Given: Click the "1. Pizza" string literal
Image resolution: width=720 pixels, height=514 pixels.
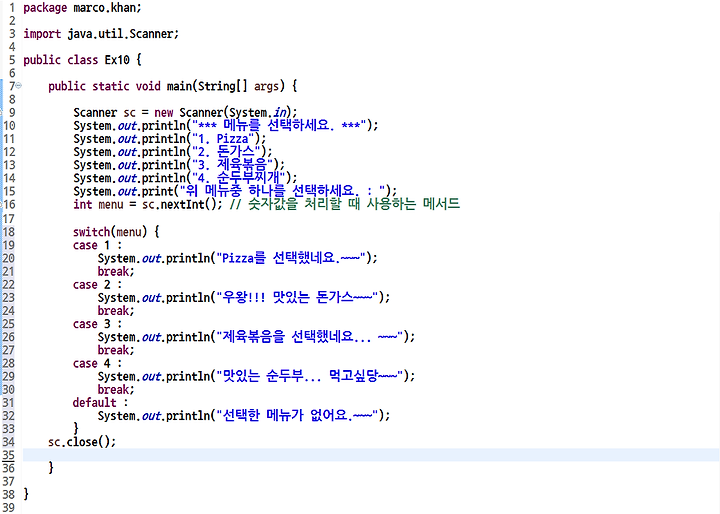Looking at the screenshot, I should point(223,139).
